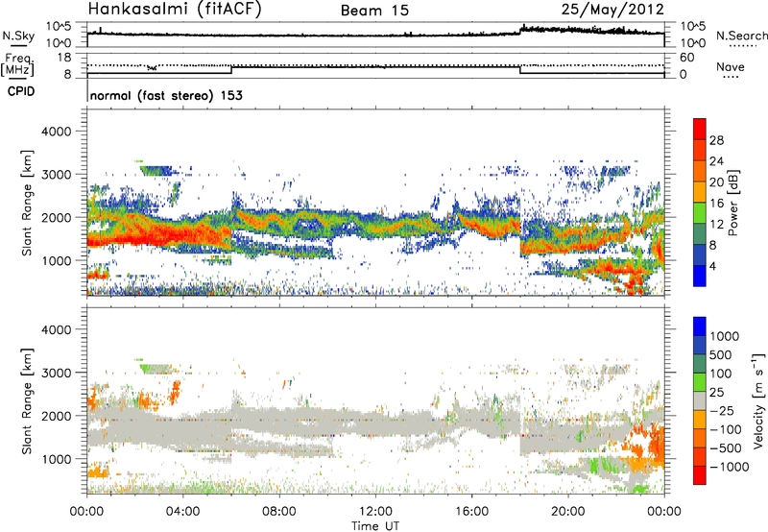Pick the 4–8 dB dark blue power segment
This screenshot has height=532, width=768.
pyautogui.click(x=700, y=255)
